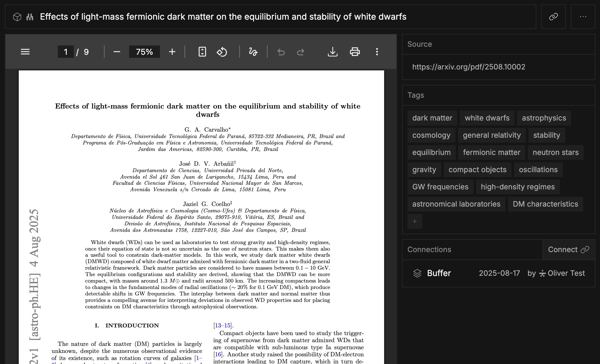The image size is (600, 364).
Task: Toggle the PDF sidebar hamburger menu
Action: pos(25,52)
